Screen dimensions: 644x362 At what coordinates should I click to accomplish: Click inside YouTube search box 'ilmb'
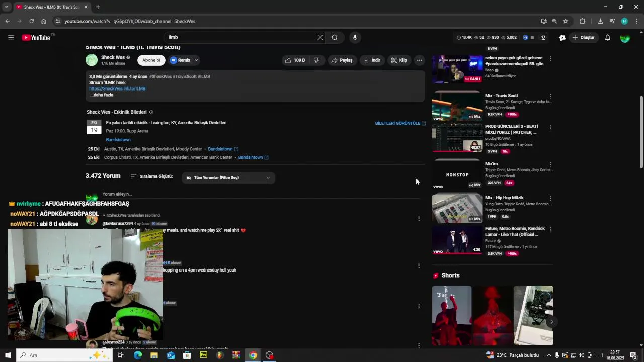pos(240,38)
